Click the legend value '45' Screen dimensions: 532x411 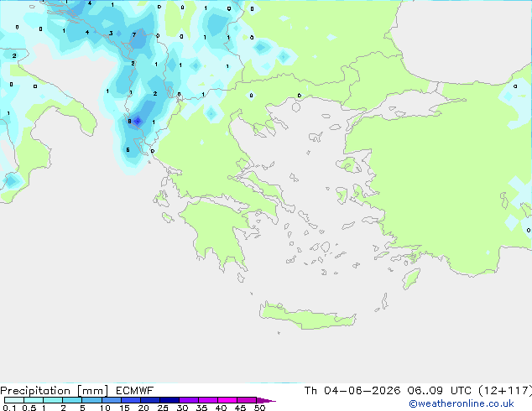(x=240, y=408)
